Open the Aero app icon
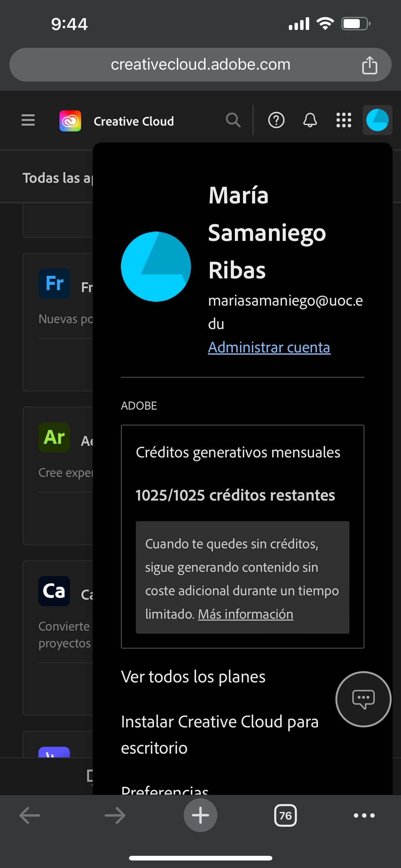 (x=54, y=437)
